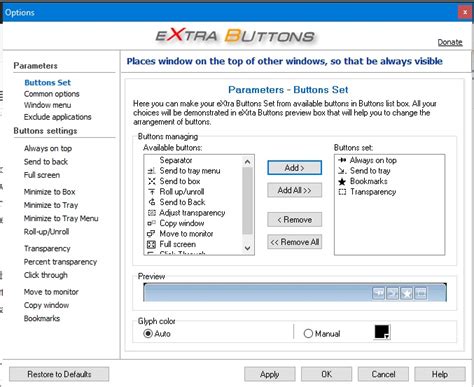474x387 pixels.
Task: Open Transparency settings in sidebar
Action: [47, 249]
